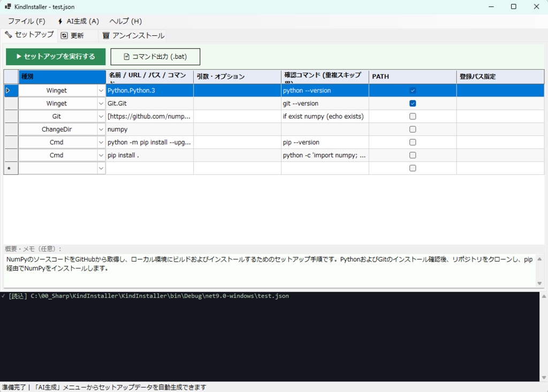Open the 種別 dropdown in the empty new row
This screenshot has width=548, height=392.
coord(101,168)
